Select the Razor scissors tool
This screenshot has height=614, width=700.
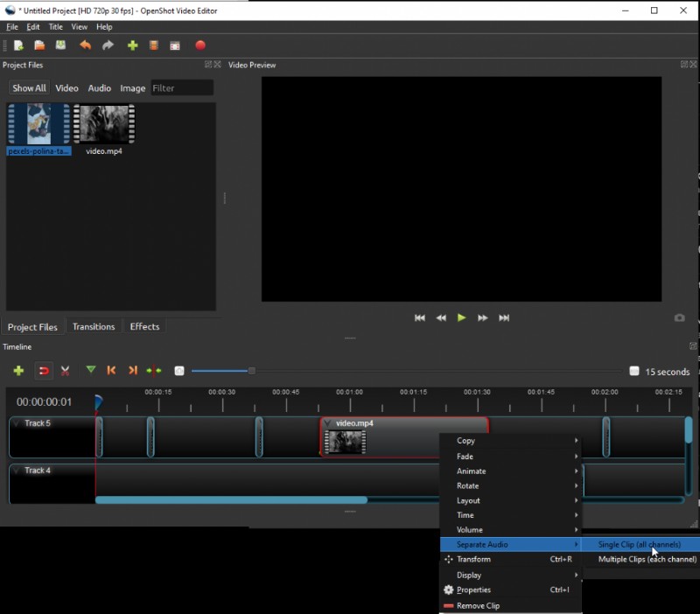tap(66, 371)
